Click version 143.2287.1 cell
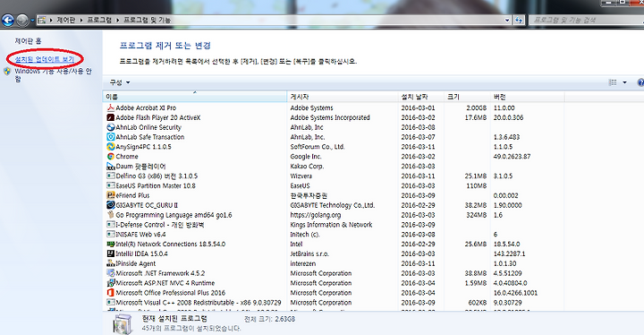Viewport: 644px width, 335px height. 509,253
